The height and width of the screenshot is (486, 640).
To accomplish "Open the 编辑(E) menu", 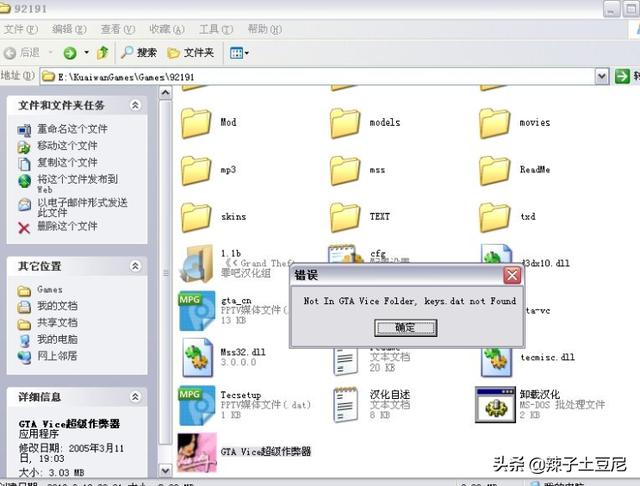I will pyautogui.click(x=69, y=29).
